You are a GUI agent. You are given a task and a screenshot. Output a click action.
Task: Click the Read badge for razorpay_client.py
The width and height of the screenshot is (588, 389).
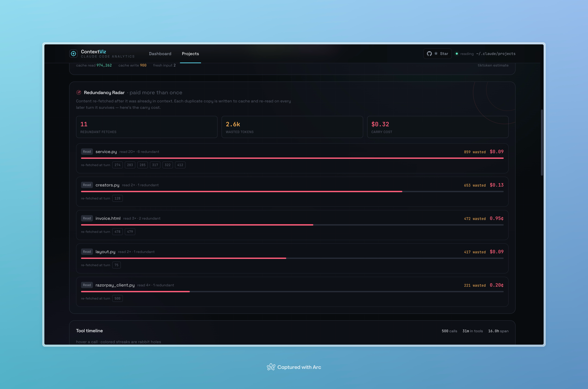click(87, 285)
